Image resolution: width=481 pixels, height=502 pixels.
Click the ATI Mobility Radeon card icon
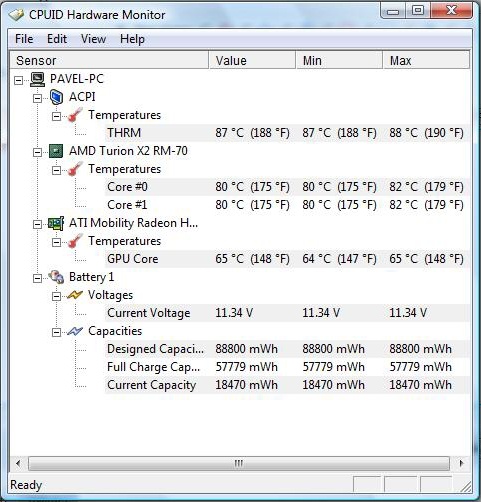(x=56, y=223)
